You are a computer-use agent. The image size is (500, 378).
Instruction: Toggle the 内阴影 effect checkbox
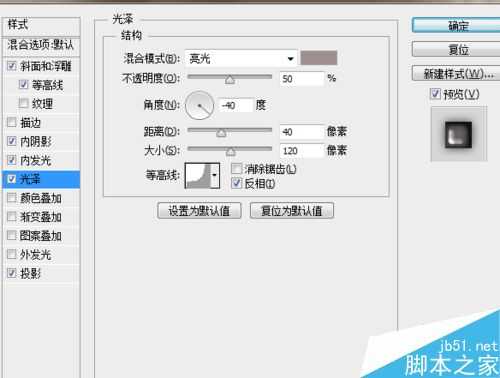12,141
